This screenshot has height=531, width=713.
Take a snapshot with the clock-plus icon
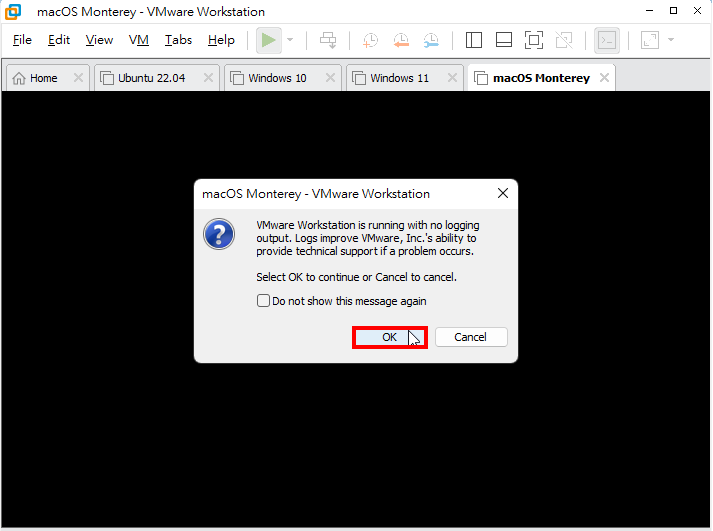(370, 40)
